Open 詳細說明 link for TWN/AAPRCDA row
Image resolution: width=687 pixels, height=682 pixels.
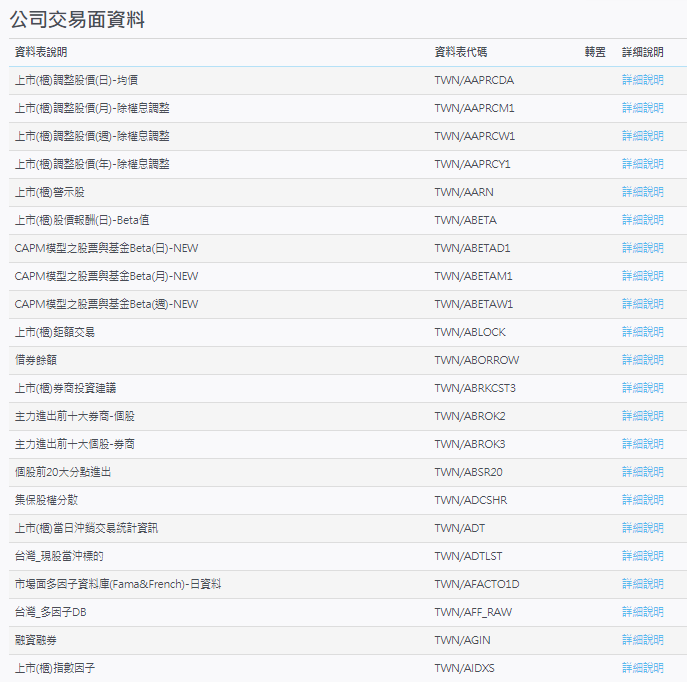click(642, 80)
